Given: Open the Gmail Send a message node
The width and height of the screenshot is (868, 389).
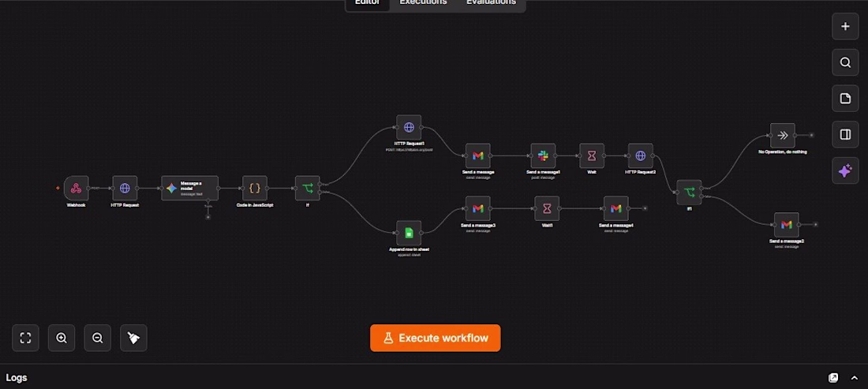Looking at the screenshot, I should click(x=477, y=156).
